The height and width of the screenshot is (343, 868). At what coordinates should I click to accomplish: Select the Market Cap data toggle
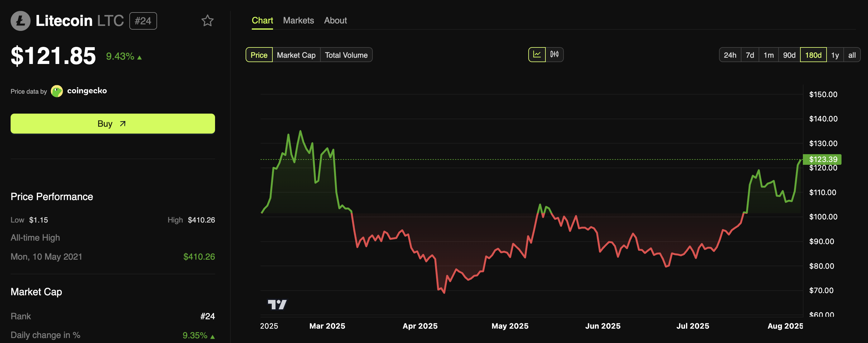tap(296, 55)
